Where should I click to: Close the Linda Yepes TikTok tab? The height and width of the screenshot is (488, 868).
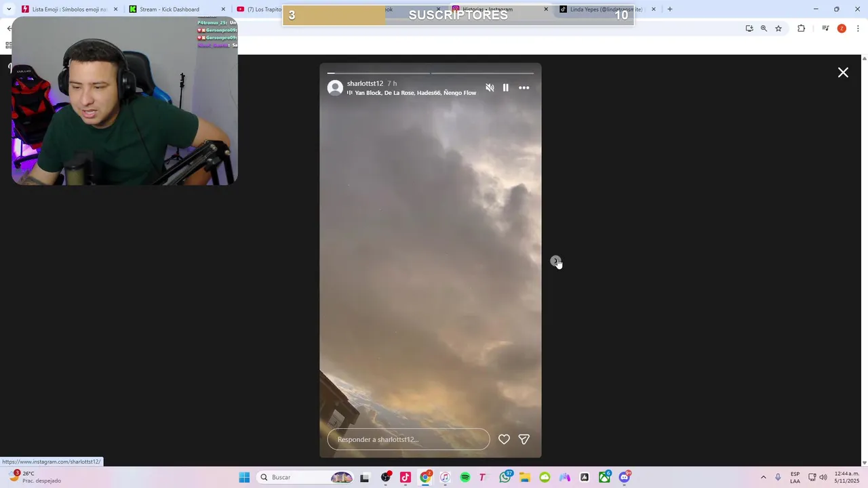pos(654,9)
